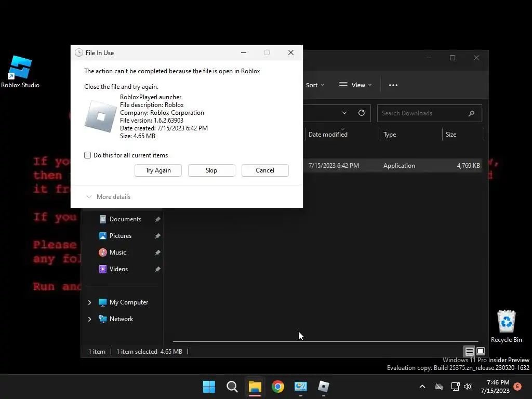This screenshot has height=399, width=532.
Task: Show hidden system tray icons
Action: tap(422, 387)
